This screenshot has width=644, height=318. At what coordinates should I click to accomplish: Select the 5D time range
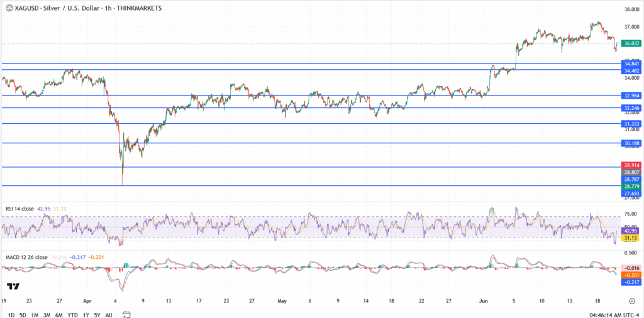coord(23,314)
